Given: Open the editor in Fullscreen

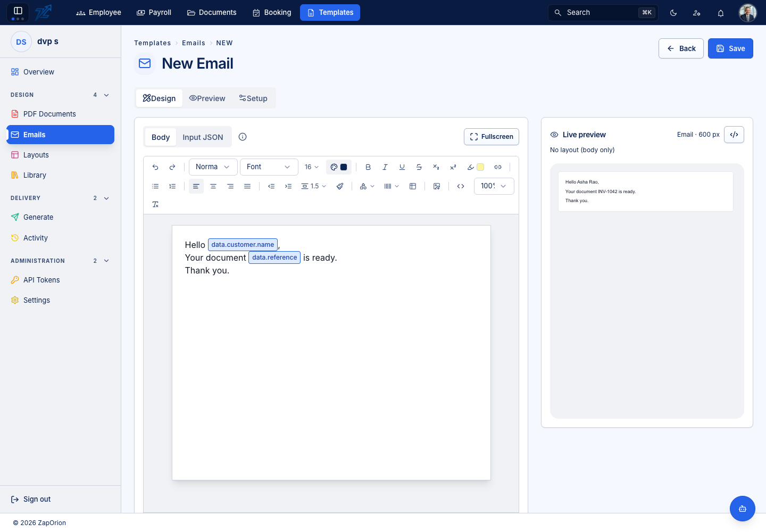Looking at the screenshot, I should 492,137.
